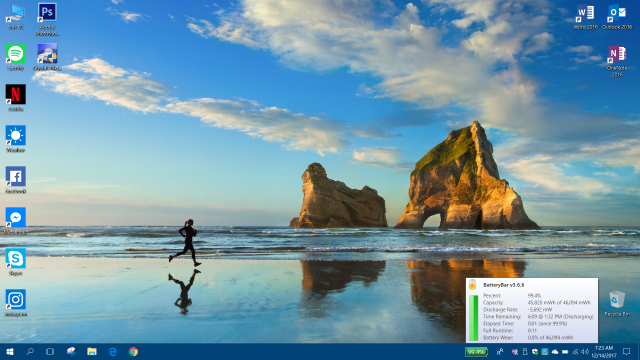Image resolution: width=640 pixels, height=360 pixels.
Task: Select the Weather app shortcut
Action: point(16,139)
